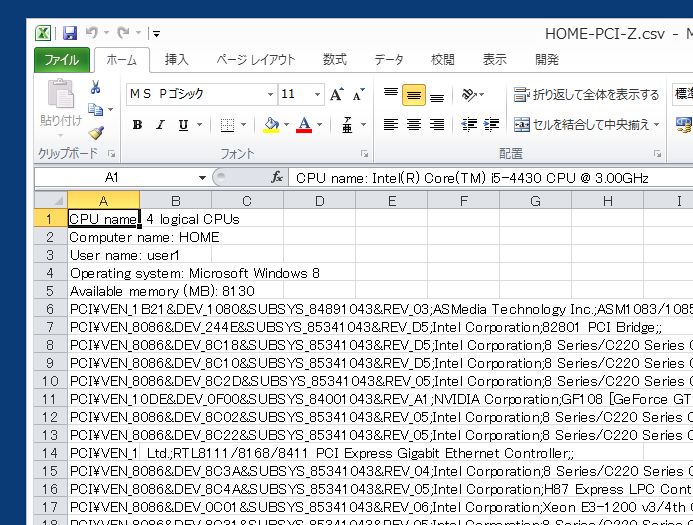
Task: Open the ファイル (File) tab
Action: (x=61, y=60)
